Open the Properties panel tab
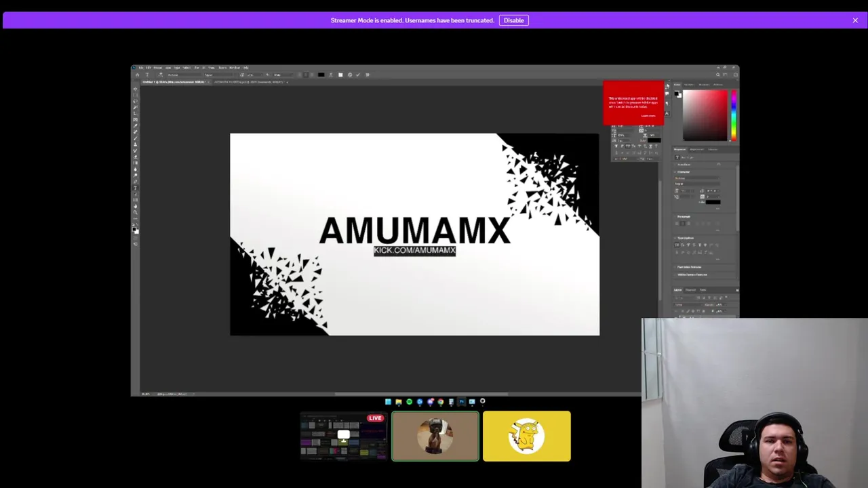868x488 pixels. [679, 149]
